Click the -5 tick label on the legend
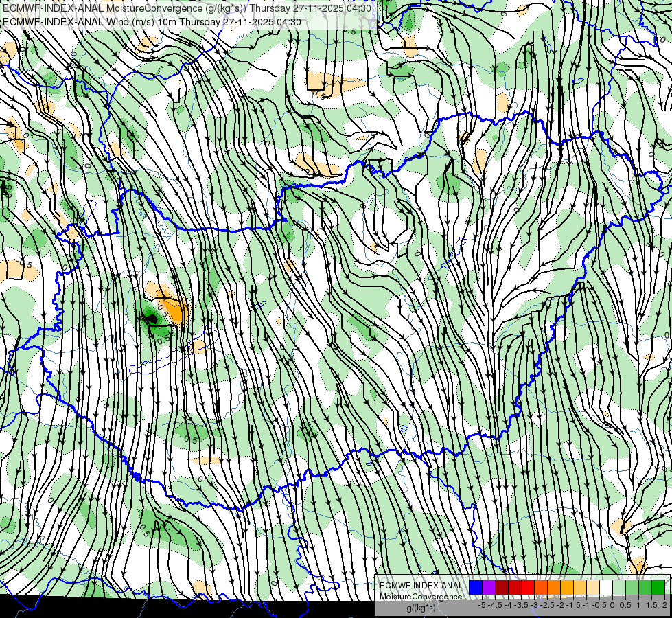This screenshot has height=618, width=672. point(482,605)
